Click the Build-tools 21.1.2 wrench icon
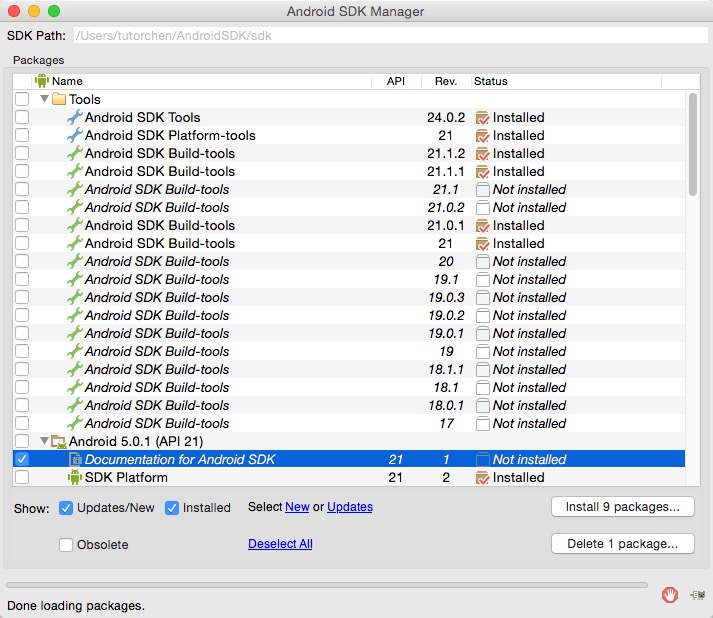This screenshot has height=618, width=713. click(x=75, y=153)
